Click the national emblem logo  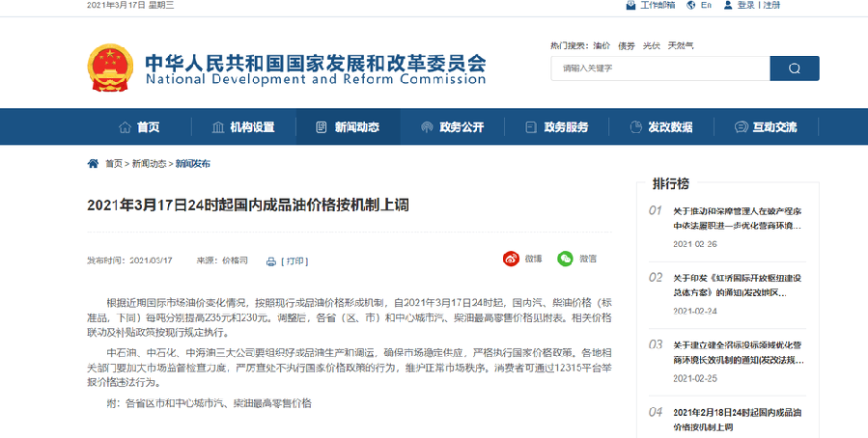point(111,68)
